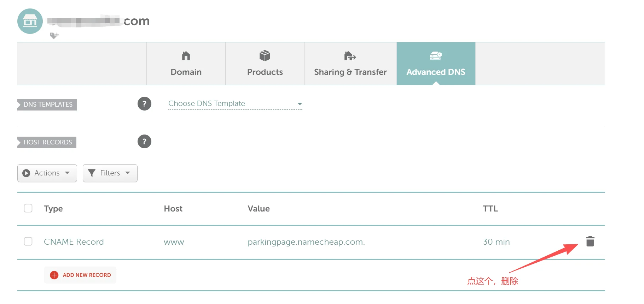
Task: Open help for Host Records
Action: pyautogui.click(x=144, y=142)
